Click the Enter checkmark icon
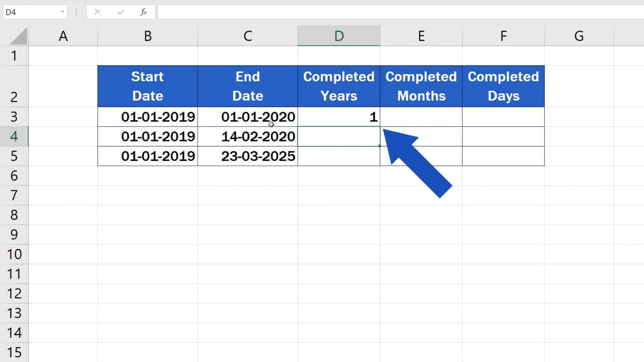644x362 pixels. coord(120,12)
